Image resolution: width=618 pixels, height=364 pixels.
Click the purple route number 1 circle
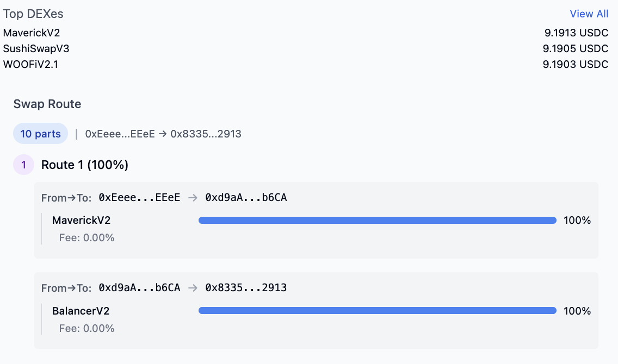coord(23,165)
